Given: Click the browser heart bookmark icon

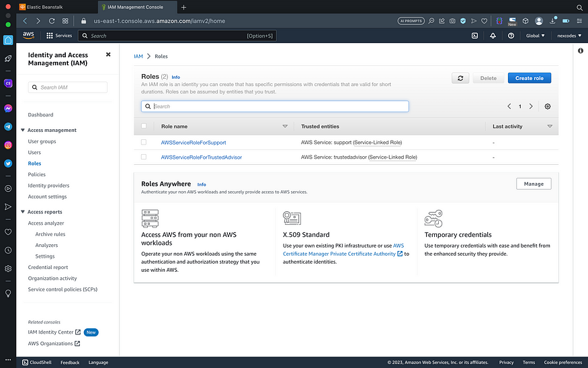Looking at the screenshot, I should click(x=484, y=21).
